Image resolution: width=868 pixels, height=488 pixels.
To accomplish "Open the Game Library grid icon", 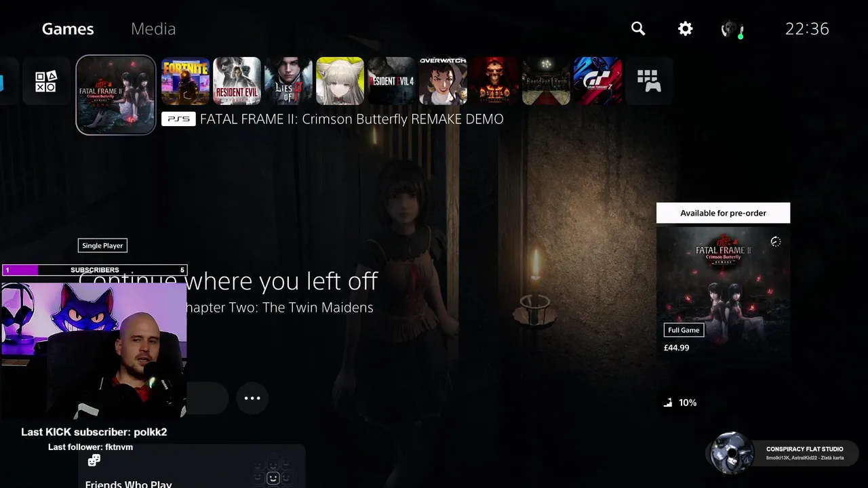I will pos(649,81).
